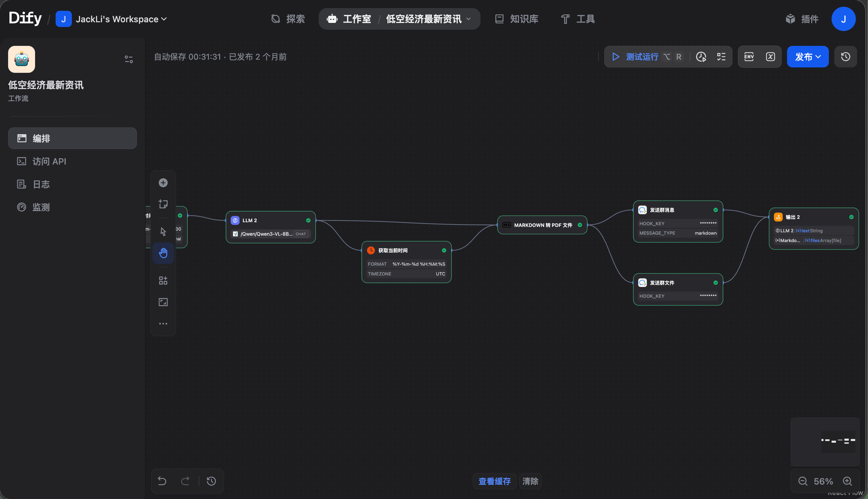Click the add node plus icon

[163, 183]
